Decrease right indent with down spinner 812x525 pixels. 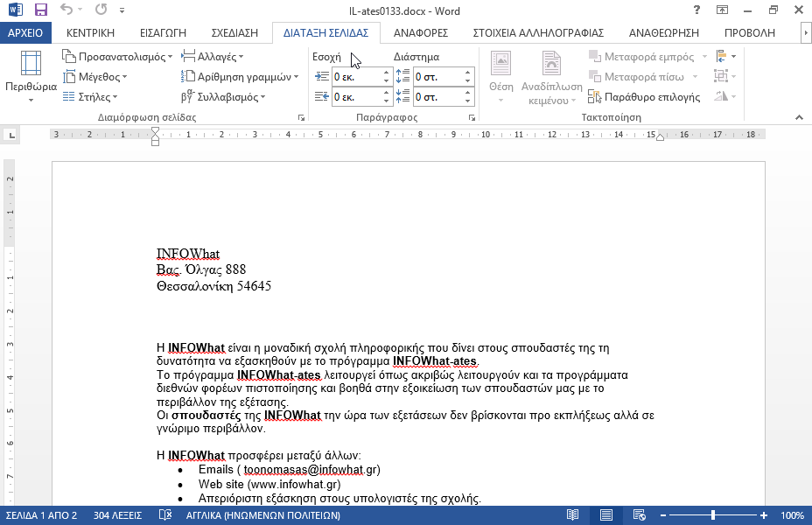tap(387, 101)
